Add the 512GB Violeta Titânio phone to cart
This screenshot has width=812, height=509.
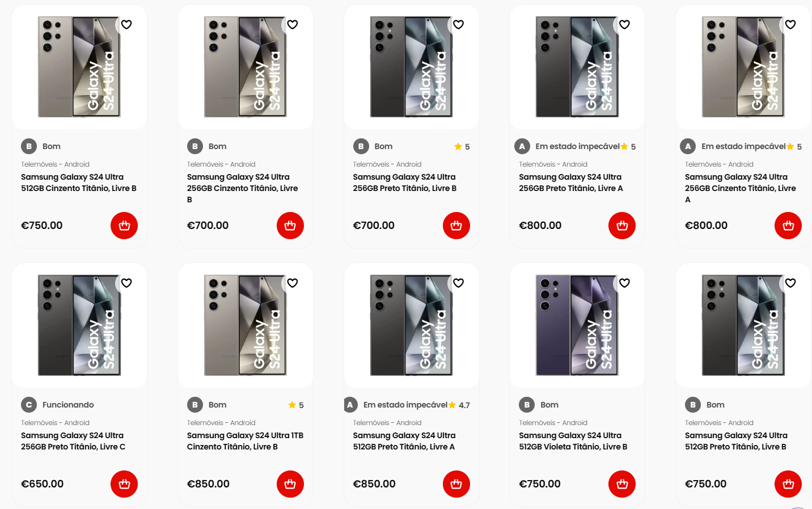tap(622, 484)
